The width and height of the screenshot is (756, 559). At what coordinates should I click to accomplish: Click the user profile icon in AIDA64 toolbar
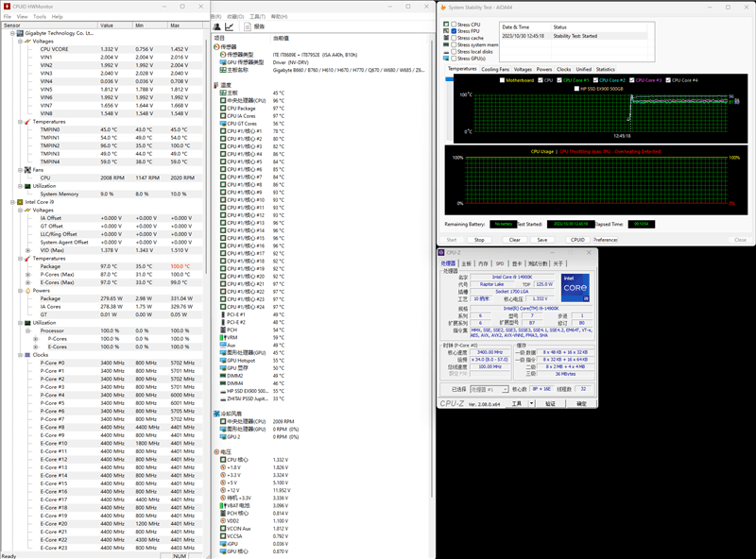click(x=217, y=26)
